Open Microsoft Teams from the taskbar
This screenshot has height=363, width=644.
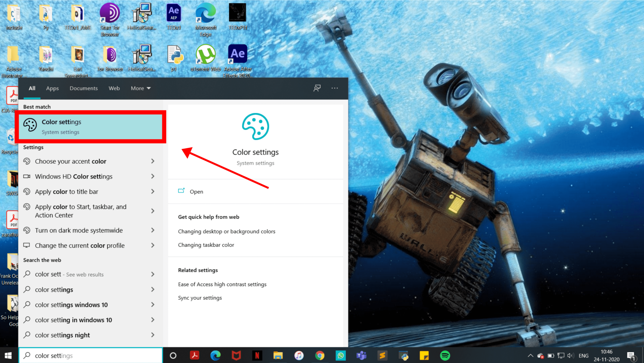pos(361,356)
